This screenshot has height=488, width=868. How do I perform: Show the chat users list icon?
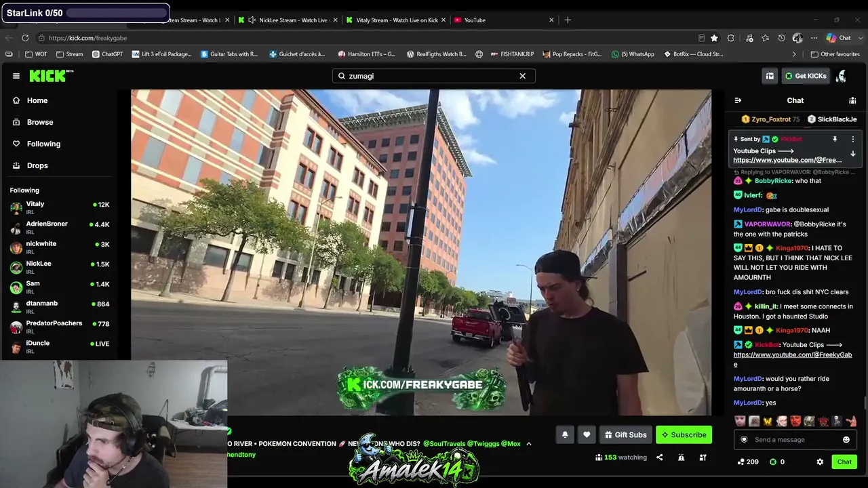point(852,100)
